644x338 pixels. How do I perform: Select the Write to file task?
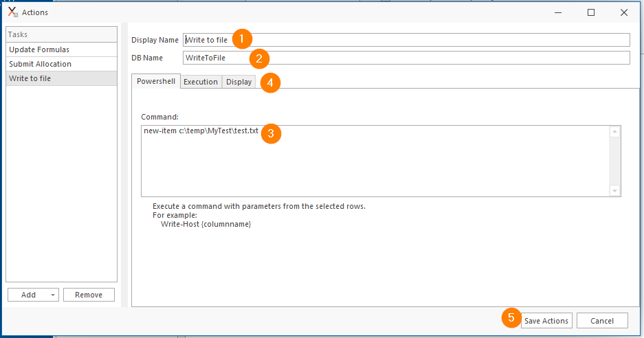[62, 78]
